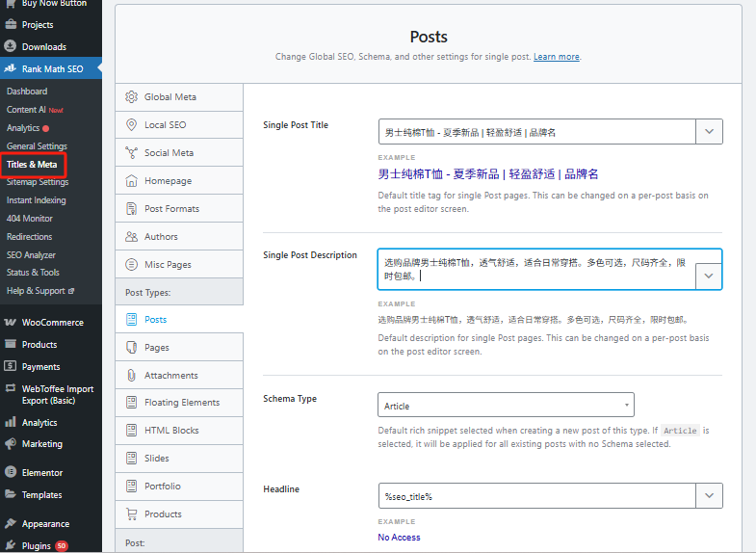Click the Products cart icon in tabs
The height and width of the screenshot is (553, 756).
tap(132, 514)
